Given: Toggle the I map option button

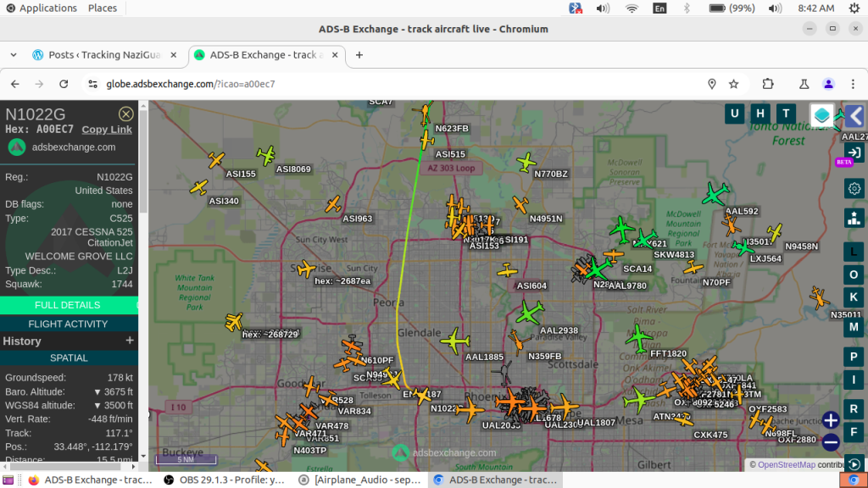Looking at the screenshot, I should (x=854, y=380).
